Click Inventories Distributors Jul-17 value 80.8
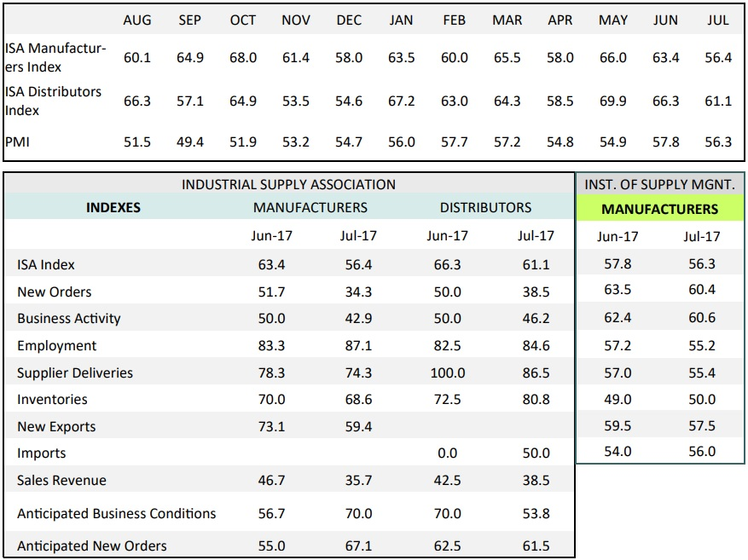Screen dimensions: 748x560 pyautogui.click(x=536, y=400)
